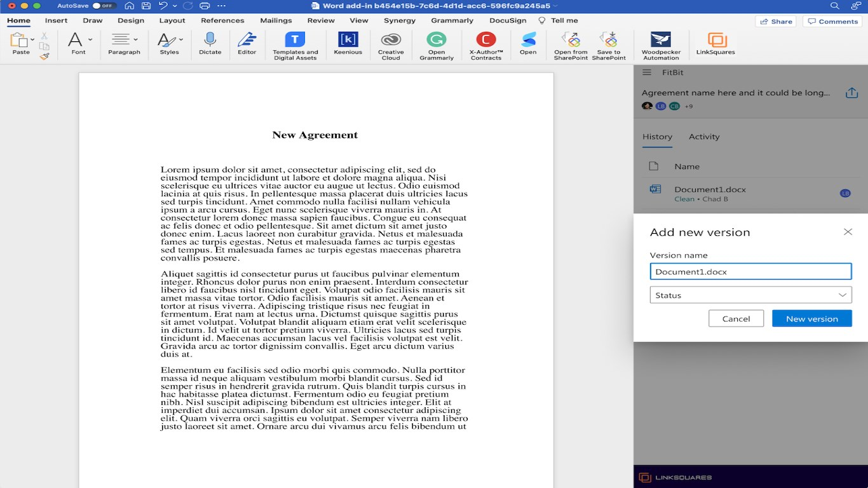
Task: Open the hamburger menu next to FitBit
Action: [x=647, y=73]
